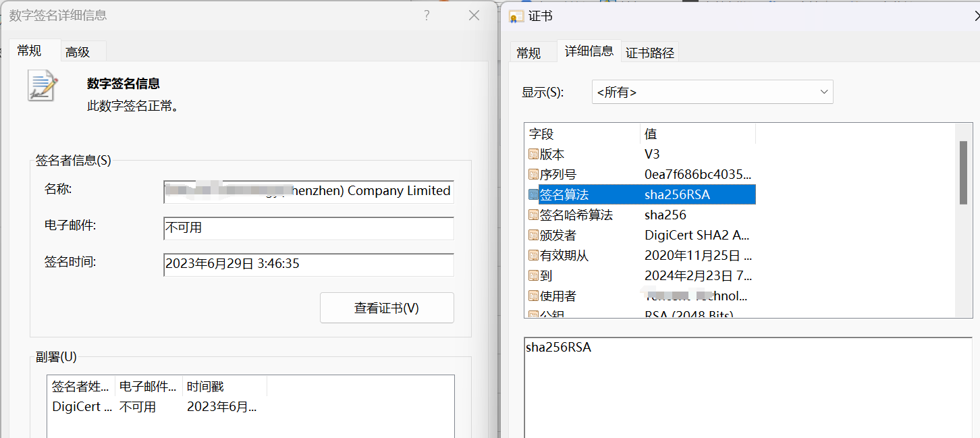
Task: Open the 显示 dropdown showing <所有>
Action: click(712, 92)
